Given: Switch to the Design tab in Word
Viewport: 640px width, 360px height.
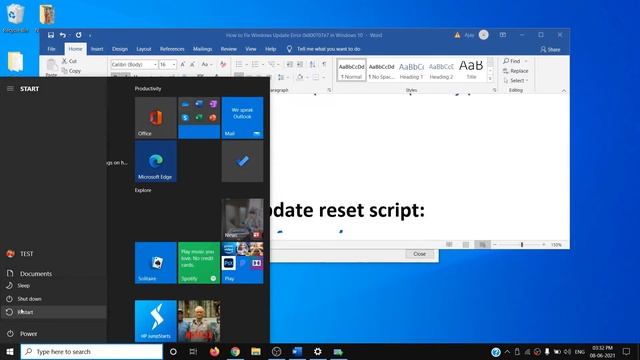Looking at the screenshot, I should 120,49.
